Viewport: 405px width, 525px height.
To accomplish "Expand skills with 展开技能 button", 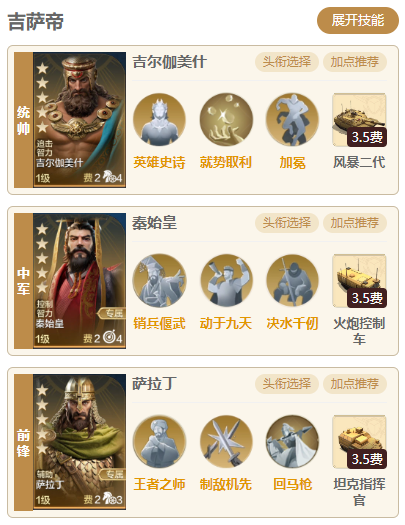I will (358, 20).
